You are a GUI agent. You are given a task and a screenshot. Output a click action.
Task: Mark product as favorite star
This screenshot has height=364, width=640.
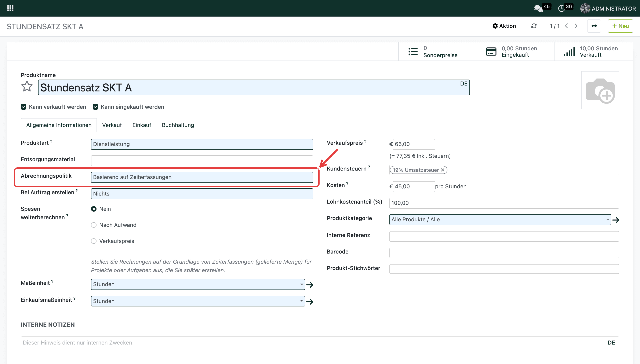point(27,87)
